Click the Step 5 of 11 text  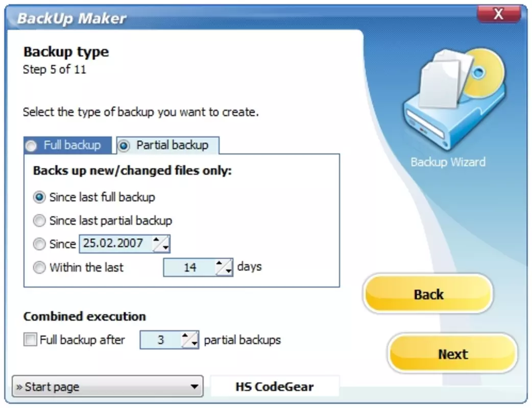point(55,69)
